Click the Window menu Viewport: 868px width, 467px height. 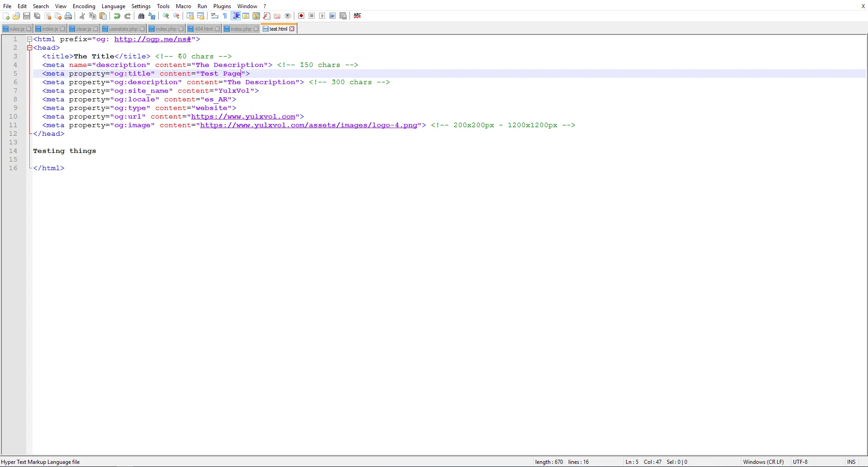247,6
